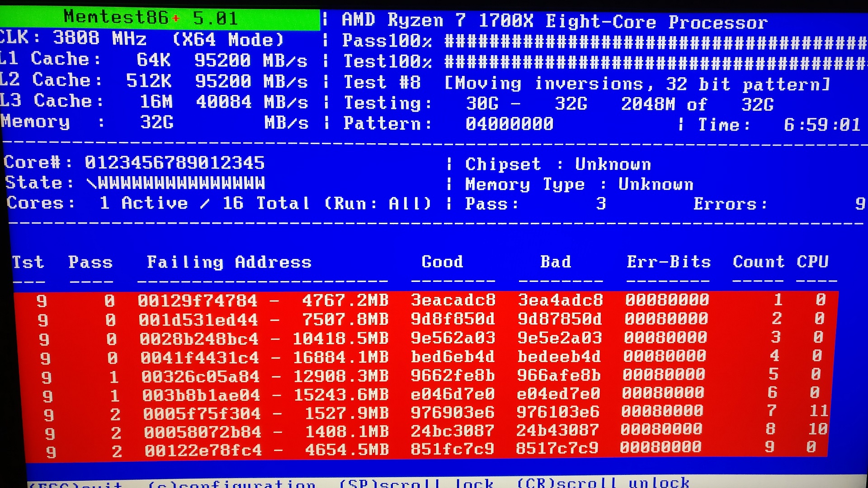This screenshot has height=488, width=868.
Task: Select the error row with address 0028b248bc4
Action: tap(199, 339)
